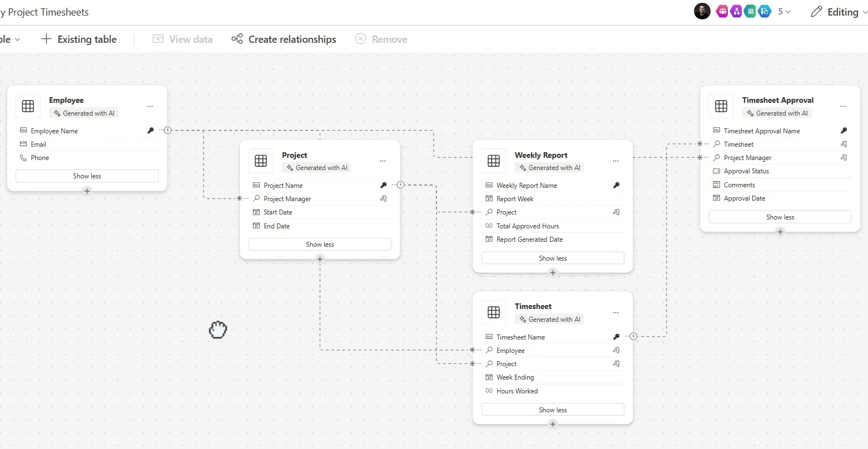Image resolution: width=868 pixels, height=449 pixels.
Task: Select the Comments column in Timesheet Approval
Action: 780,185
